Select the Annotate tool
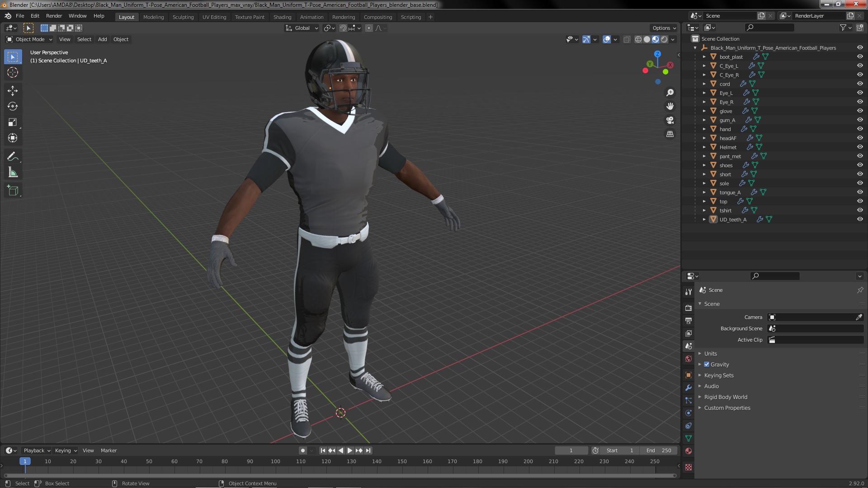The height and width of the screenshot is (488, 868). [13, 157]
